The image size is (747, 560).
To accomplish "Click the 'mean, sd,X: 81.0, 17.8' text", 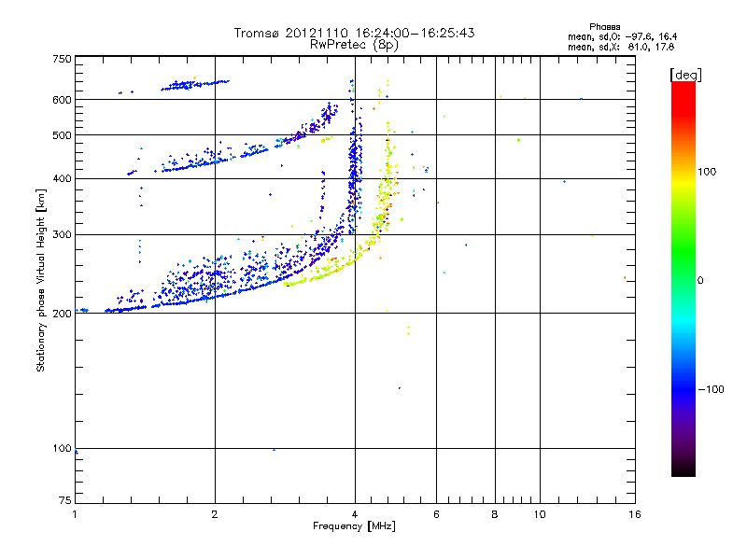I will 621,47.
